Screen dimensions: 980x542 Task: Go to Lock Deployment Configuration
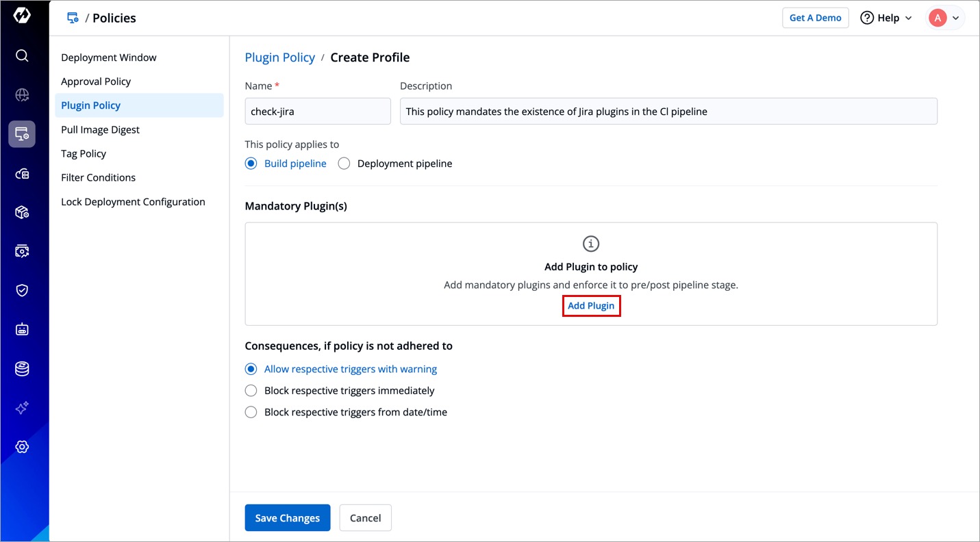coord(133,202)
